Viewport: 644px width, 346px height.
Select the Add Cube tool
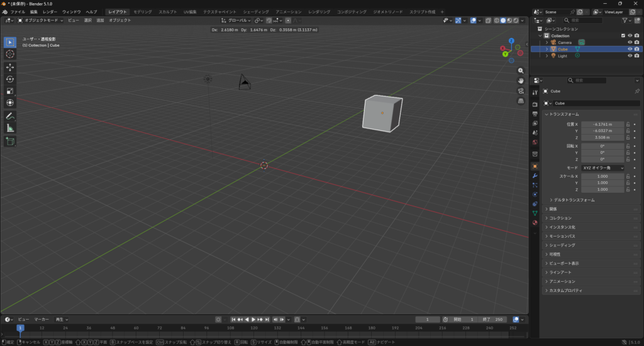10,142
